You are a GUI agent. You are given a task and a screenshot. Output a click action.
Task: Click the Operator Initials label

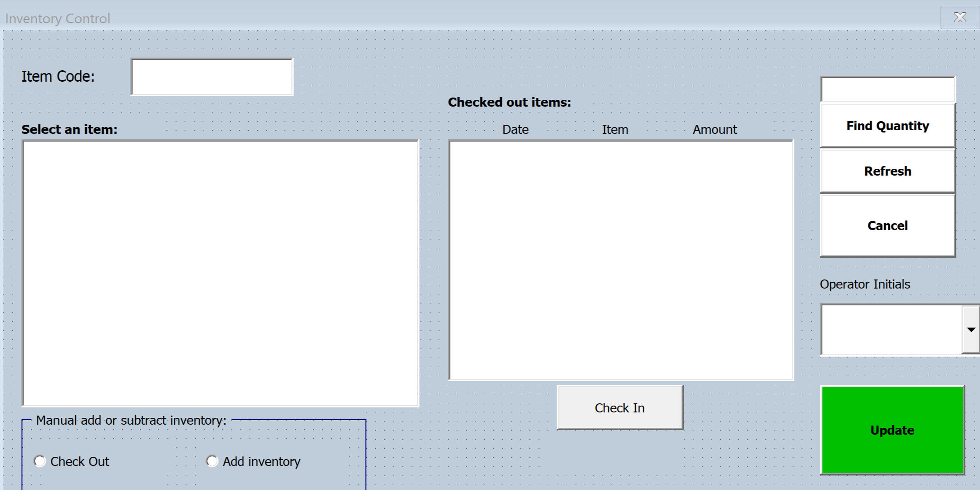click(865, 284)
